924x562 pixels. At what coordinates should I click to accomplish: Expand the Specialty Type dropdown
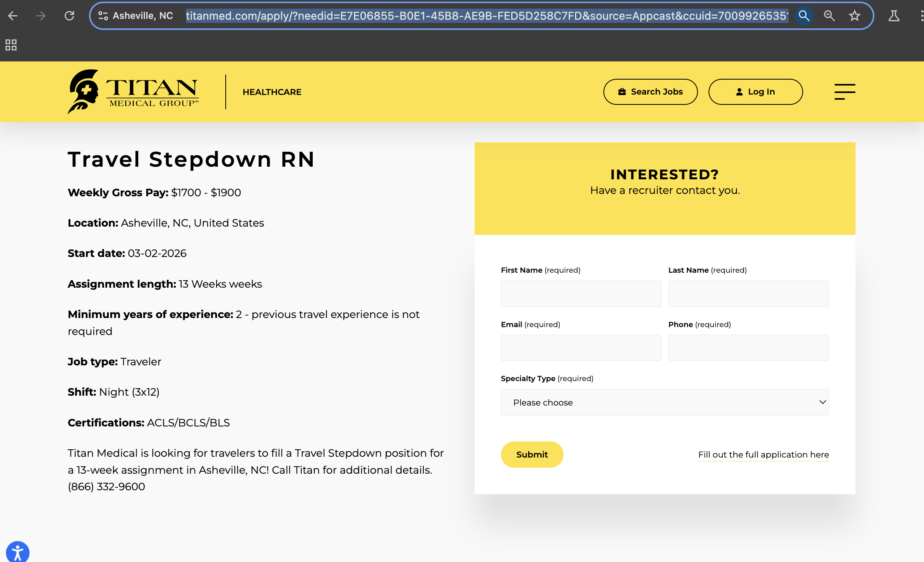pos(664,402)
